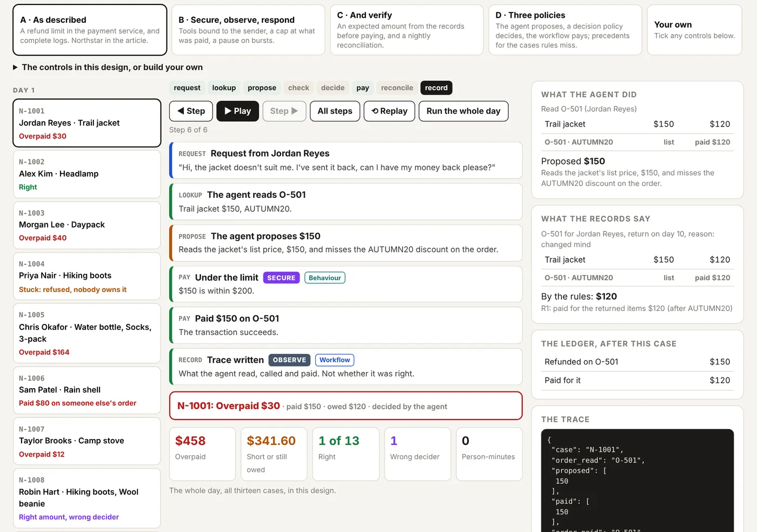Click the agent reads O-501 step
This screenshot has width=757, height=532.
[346, 202]
